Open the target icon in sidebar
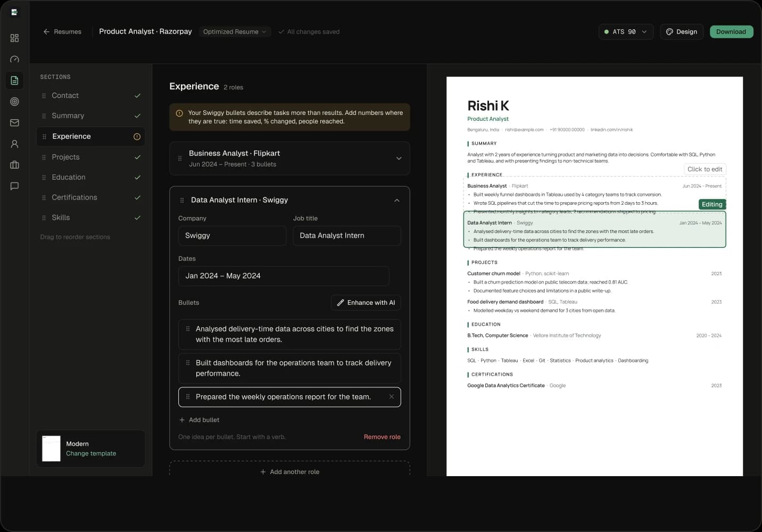Image resolution: width=762 pixels, height=532 pixels. click(14, 102)
